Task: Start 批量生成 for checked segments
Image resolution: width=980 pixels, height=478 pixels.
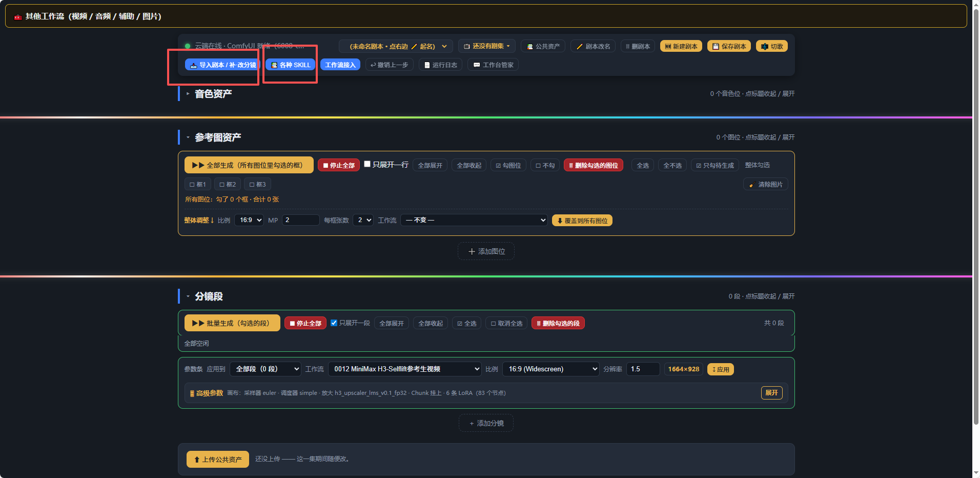Action: pos(232,323)
